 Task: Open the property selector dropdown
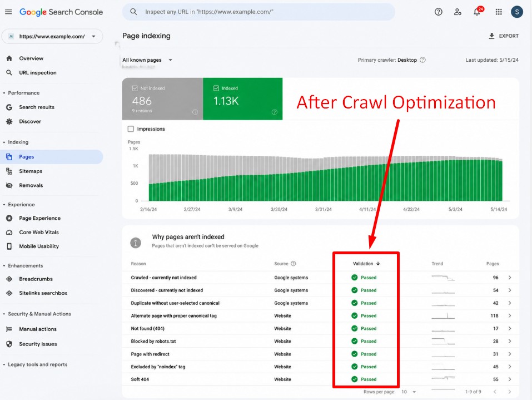click(x=52, y=36)
